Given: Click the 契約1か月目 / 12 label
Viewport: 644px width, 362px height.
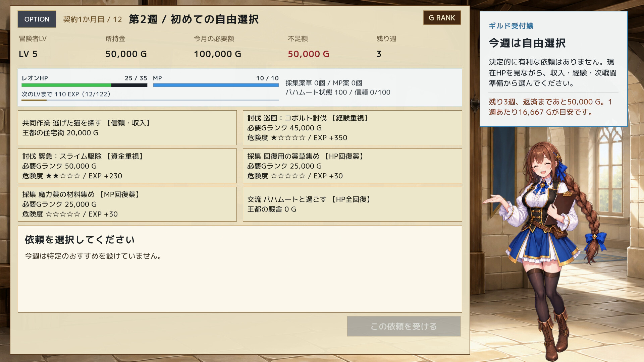Looking at the screenshot, I should point(93,19).
